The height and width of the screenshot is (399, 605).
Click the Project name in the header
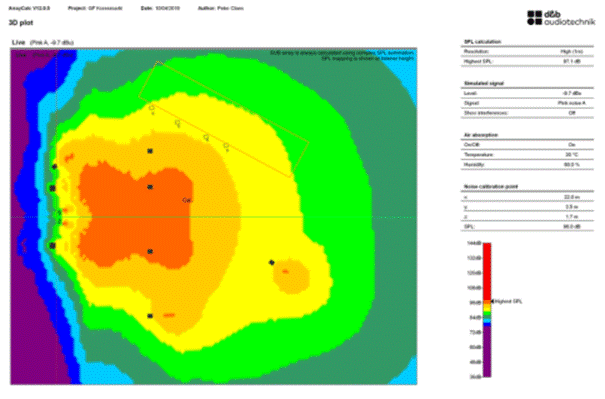pos(95,8)
